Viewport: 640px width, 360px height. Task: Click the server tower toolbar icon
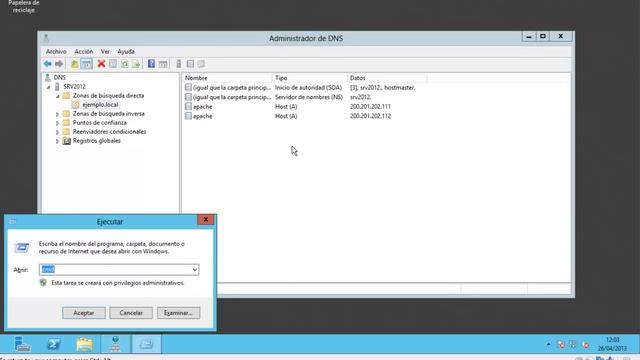[178, 64]
